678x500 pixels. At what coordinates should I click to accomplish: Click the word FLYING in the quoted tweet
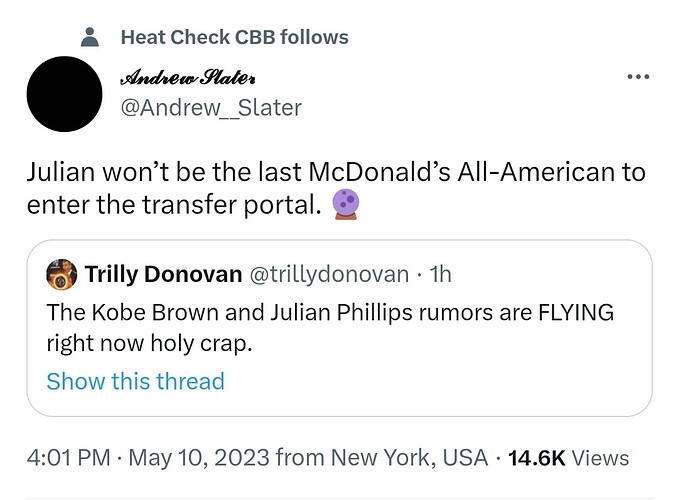tap(576, 312)
